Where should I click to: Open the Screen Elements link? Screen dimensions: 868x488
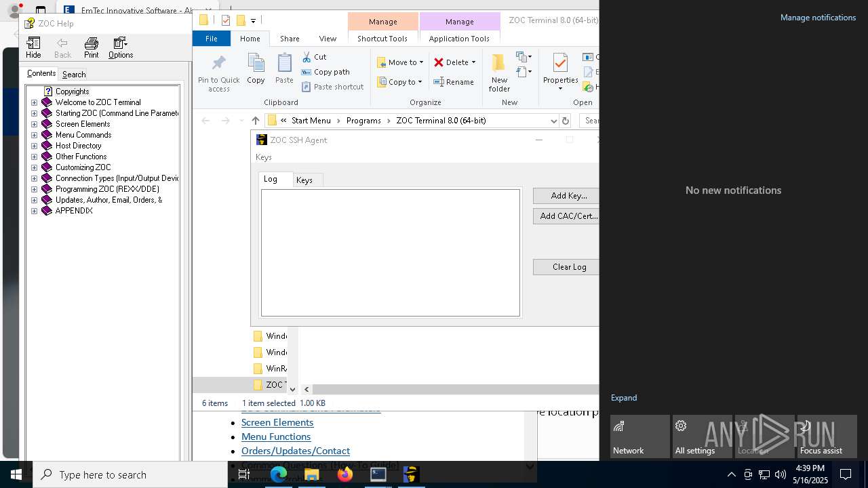point(277,422)
